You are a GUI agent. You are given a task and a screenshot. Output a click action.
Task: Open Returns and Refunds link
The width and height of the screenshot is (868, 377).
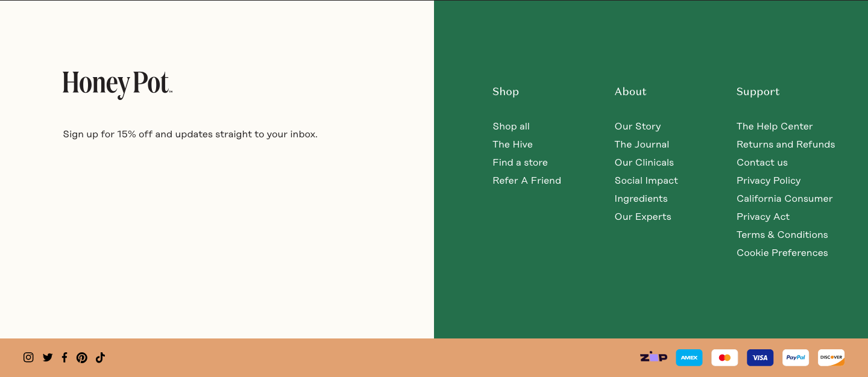tap(786, 145)
